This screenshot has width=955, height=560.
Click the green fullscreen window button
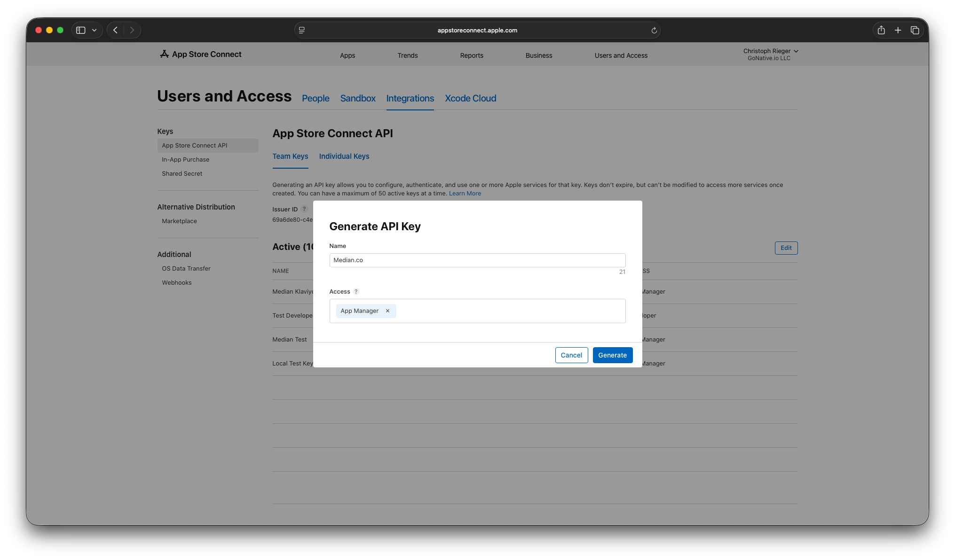(60, 30)
